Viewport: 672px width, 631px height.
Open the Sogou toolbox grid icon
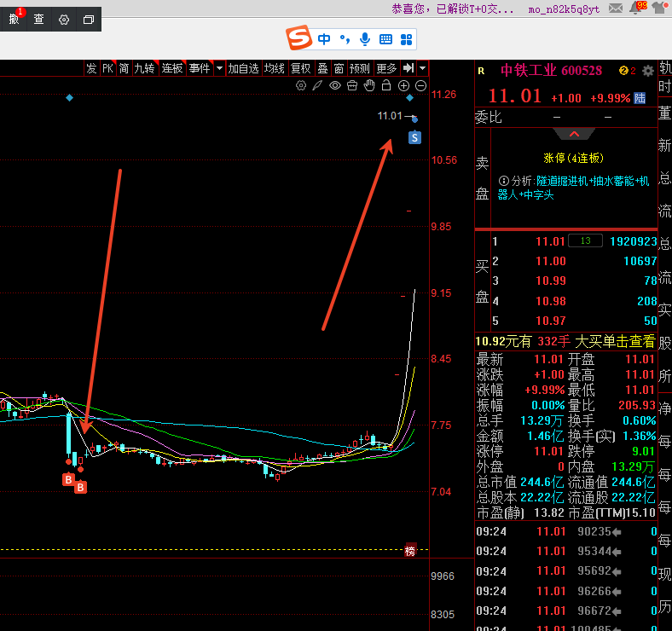[x=406, y=39]
